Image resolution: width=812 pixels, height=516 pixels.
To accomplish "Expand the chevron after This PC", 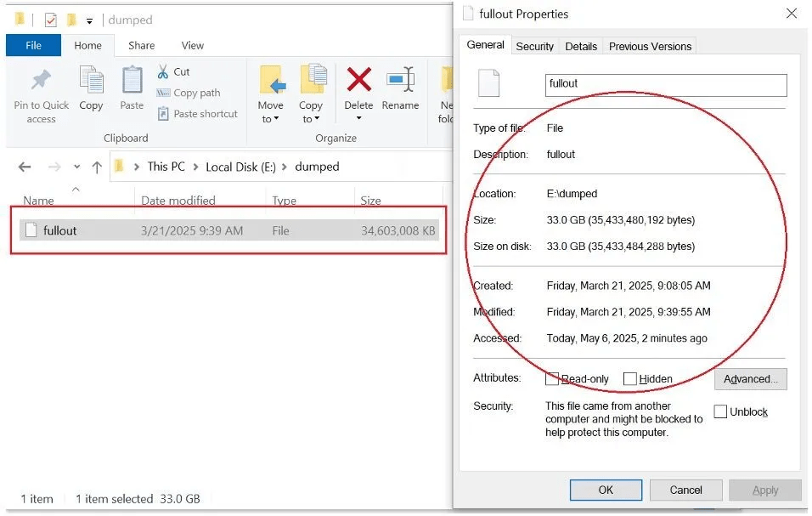I will pos(195,167).
